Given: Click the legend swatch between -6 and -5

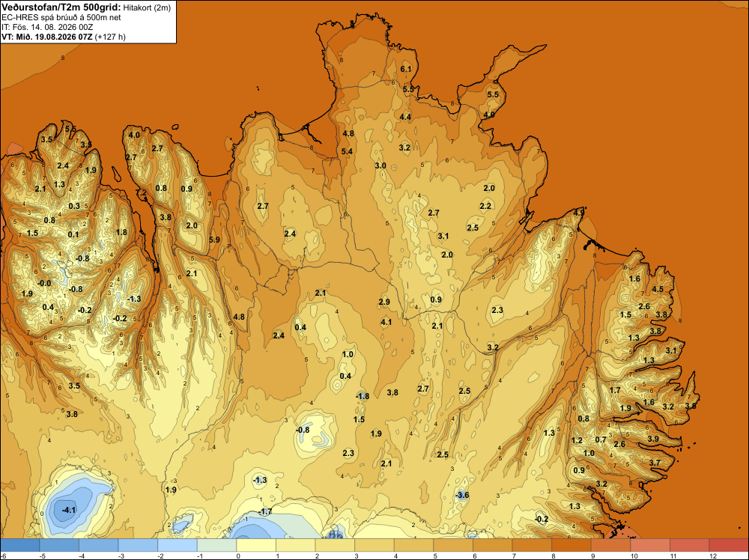Looking at the screenshot, I should [x=20, y=545].
